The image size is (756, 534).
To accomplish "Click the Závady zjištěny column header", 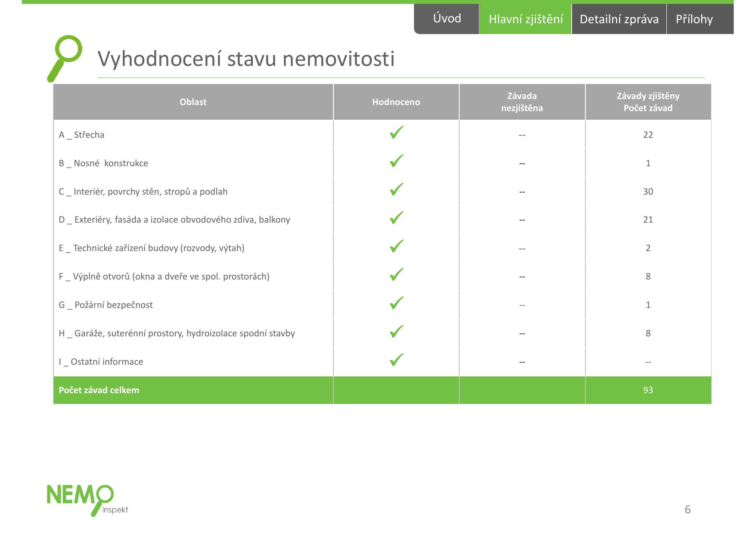I will [x=648, y=102].
